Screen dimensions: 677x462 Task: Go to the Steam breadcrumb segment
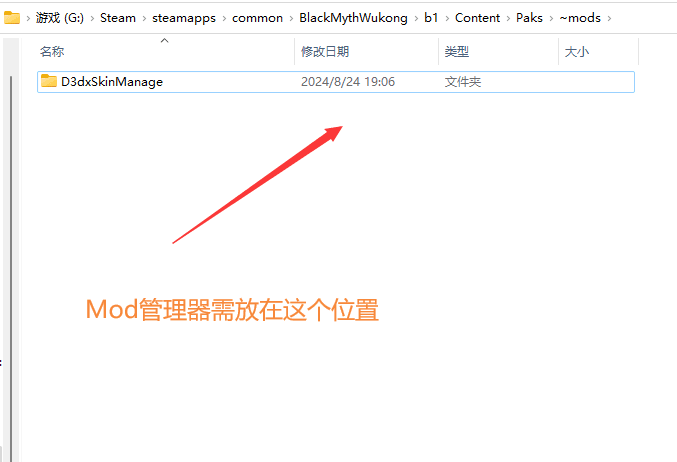click(118, 17)
